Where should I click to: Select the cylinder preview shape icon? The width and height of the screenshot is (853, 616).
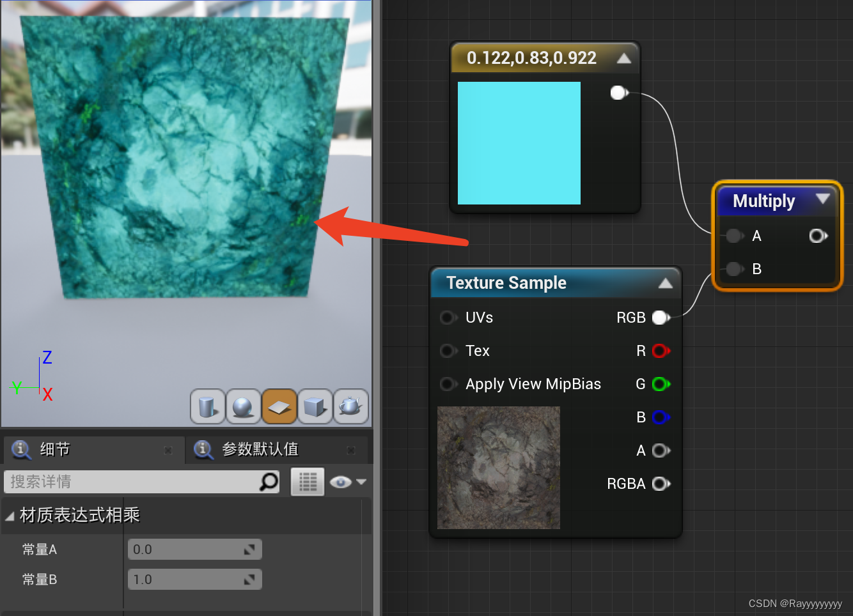pos(207,406)
